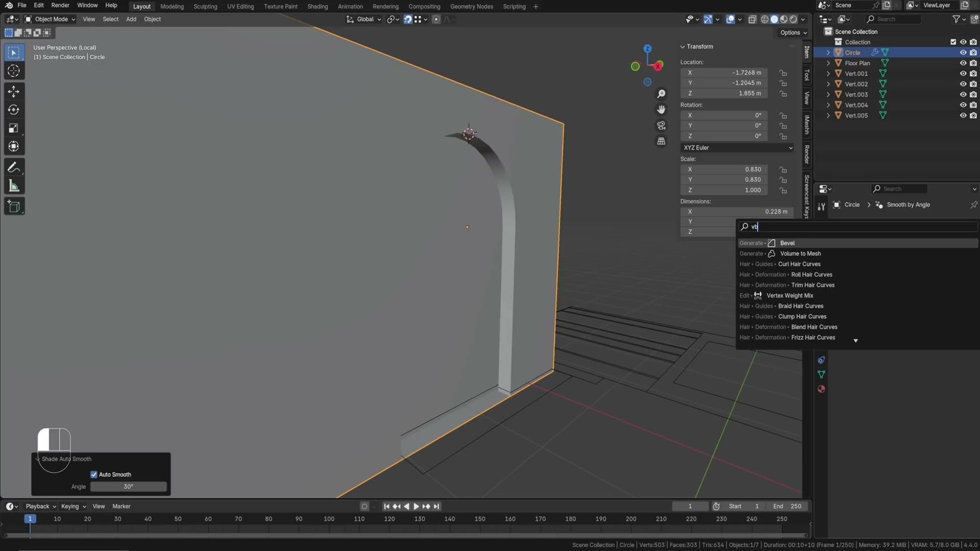Click the modifier search input field
This screenshot has height=551, width=980.
pos(857,227)
